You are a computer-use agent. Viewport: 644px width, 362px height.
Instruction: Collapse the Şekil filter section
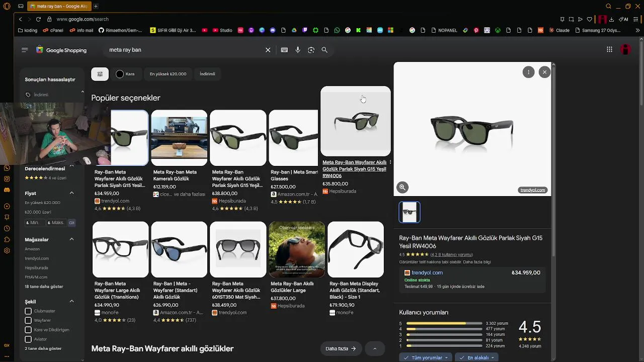[71, 301]
